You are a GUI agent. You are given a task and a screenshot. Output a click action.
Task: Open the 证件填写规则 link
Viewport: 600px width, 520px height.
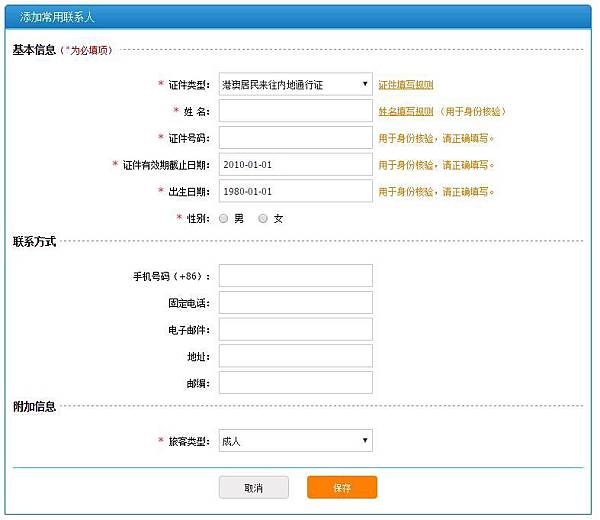coord(406,85)
